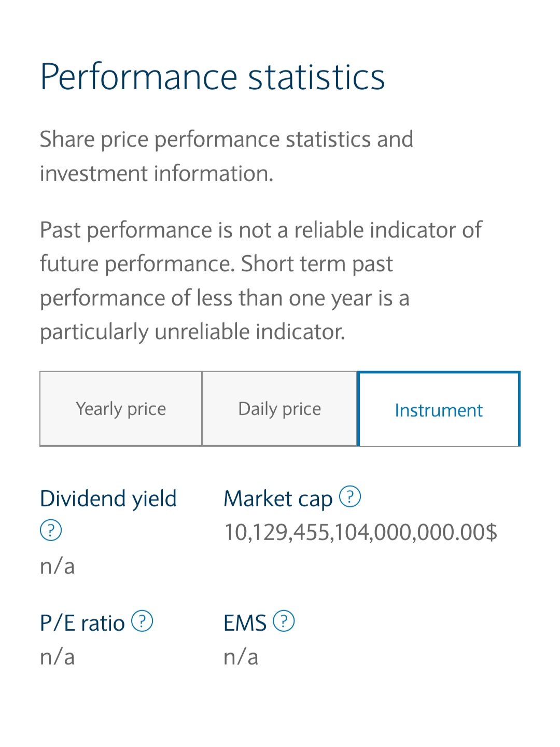Open the Instrument tab

(439, 409)
